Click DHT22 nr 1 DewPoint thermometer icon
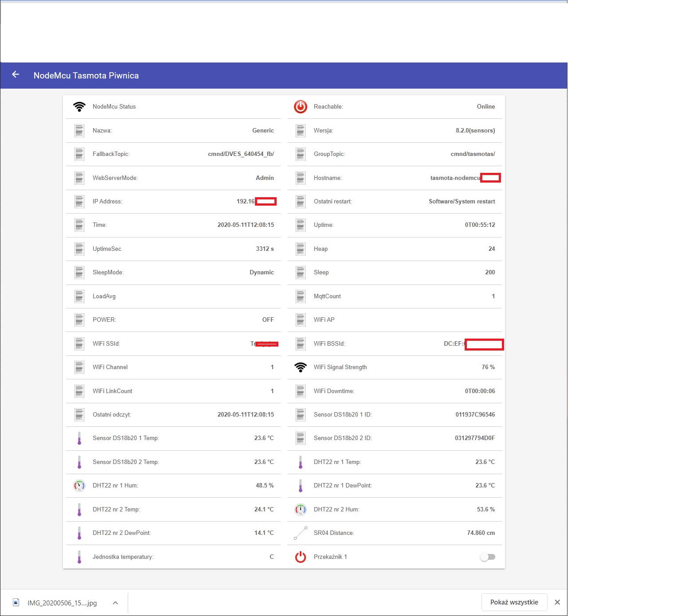 tap(301, 486)
